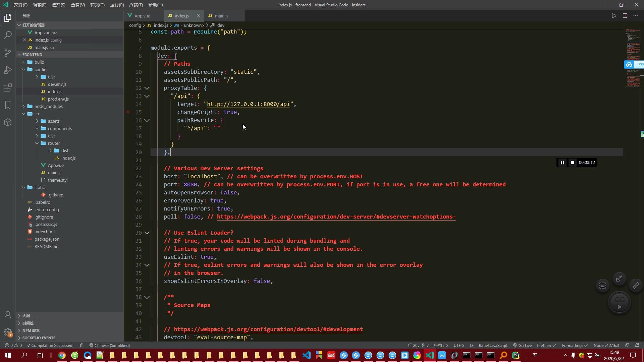Image resolution: width=644 pixels, height=362 pixels.
Task: Click the webpack devserver watchoptions link
Action: (x=336, y=217)
